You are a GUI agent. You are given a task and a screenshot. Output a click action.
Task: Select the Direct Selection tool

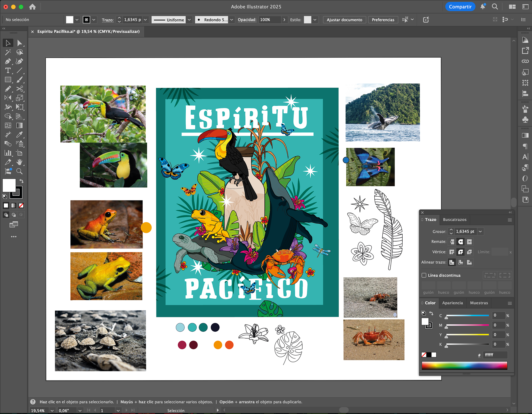(x=19, y=43)
